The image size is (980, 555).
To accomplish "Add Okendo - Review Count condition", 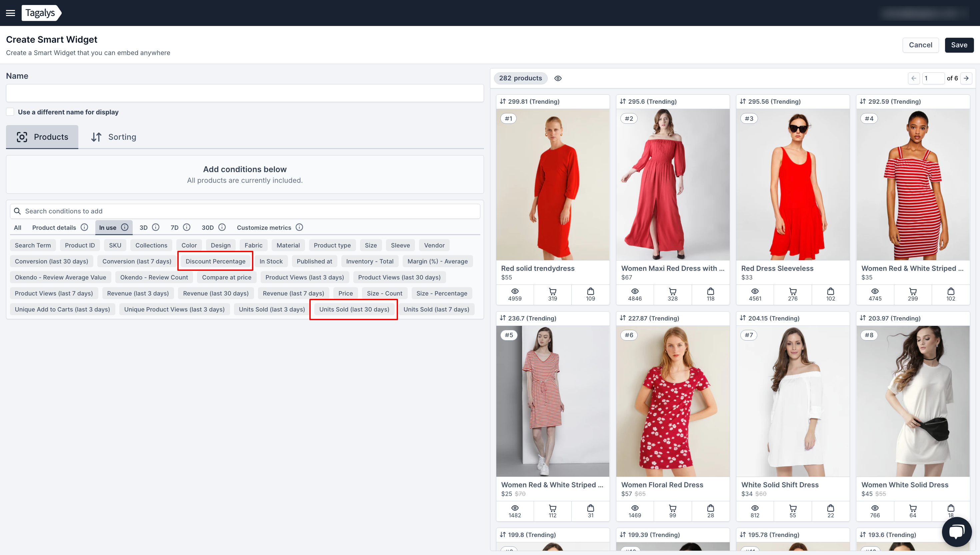I will (x=154, y=277).
